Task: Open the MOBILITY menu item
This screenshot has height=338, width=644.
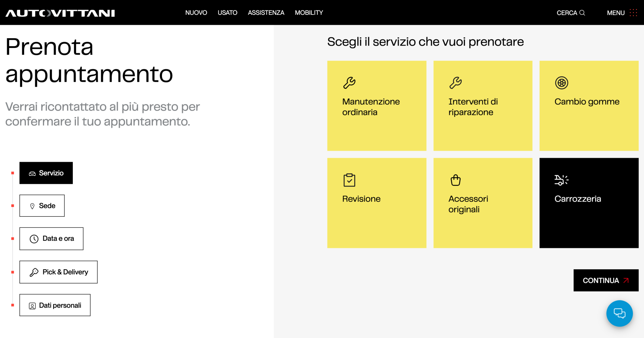Action: pyautogui.click(x=309, y=13)
